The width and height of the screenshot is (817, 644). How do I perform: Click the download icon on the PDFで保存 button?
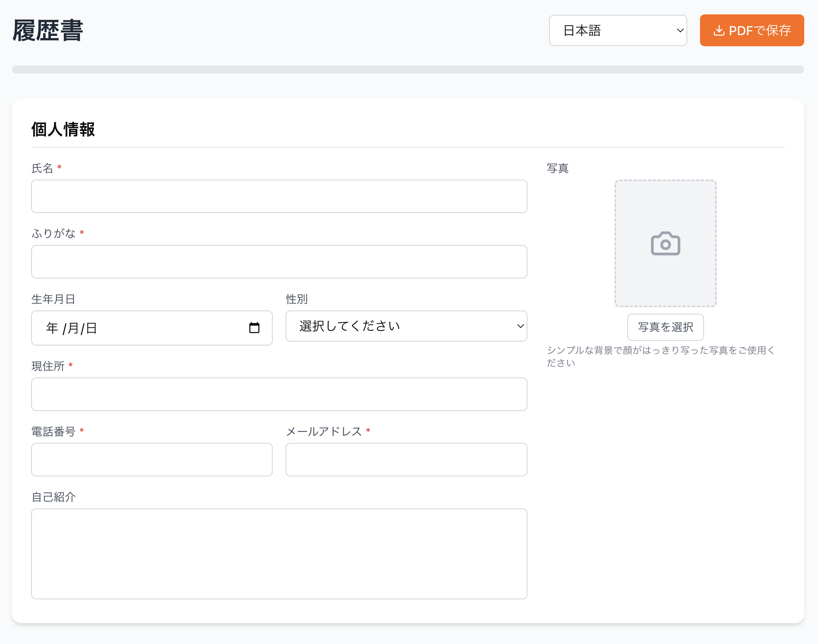(720, 30)
